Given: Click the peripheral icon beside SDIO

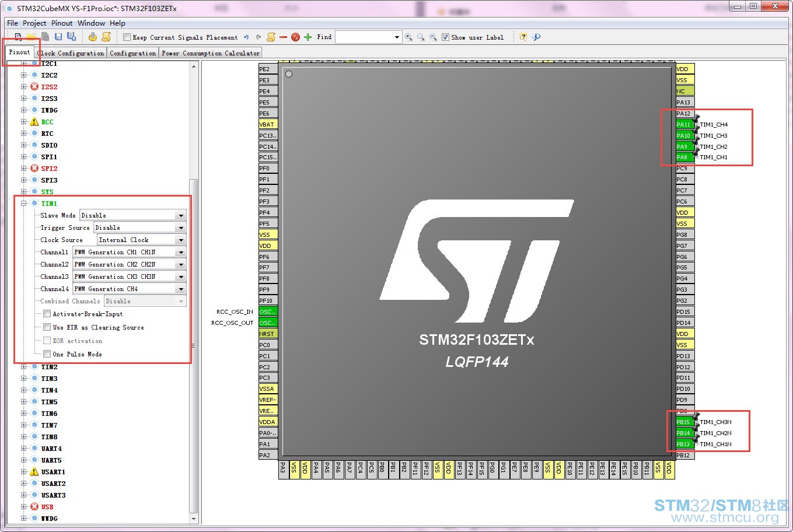Looking at the screenshot, I should point(34,145).
